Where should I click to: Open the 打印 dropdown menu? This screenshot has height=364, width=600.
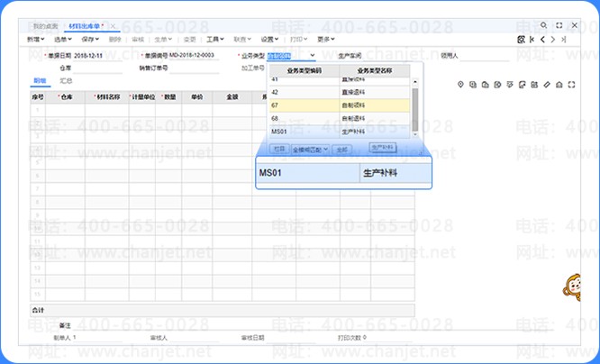point(298,39)
